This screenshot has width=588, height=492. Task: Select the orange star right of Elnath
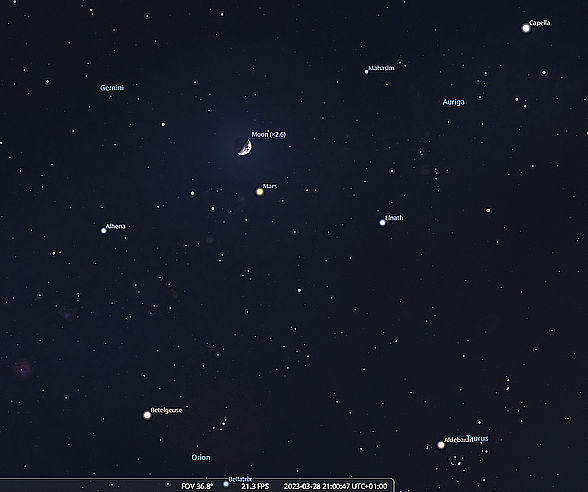488,211
